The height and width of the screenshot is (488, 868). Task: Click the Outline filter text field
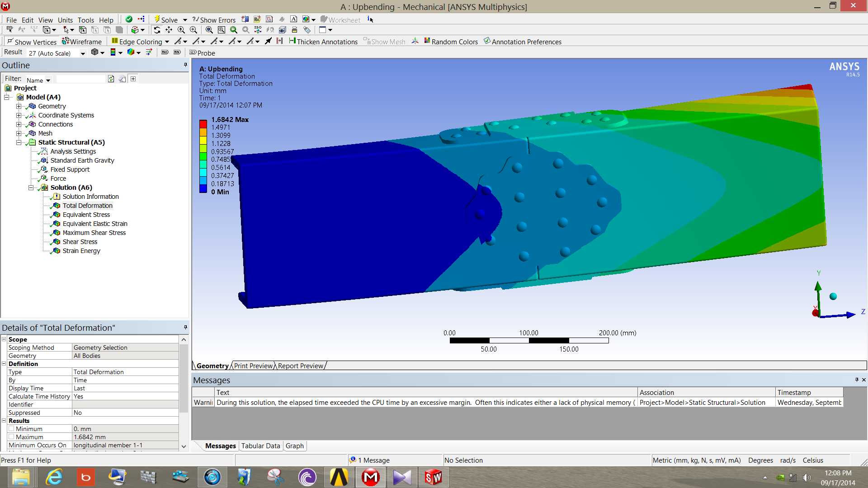[x=80, y=79]
